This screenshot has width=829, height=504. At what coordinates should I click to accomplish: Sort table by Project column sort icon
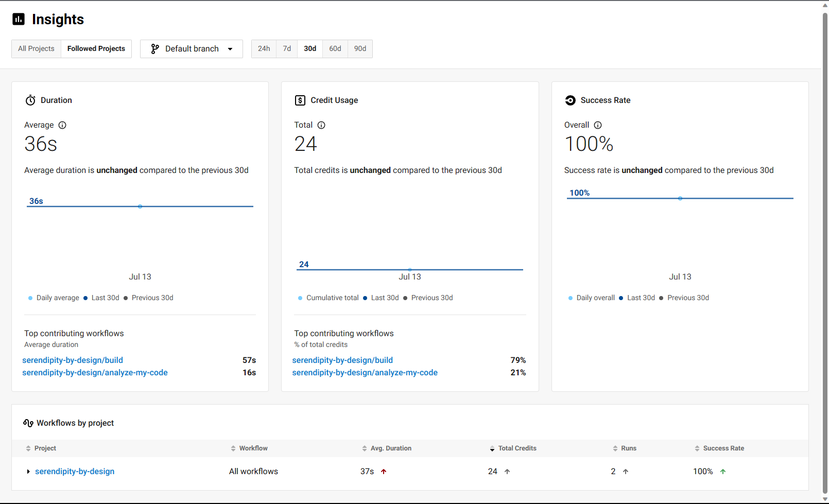tap(28, 448)
